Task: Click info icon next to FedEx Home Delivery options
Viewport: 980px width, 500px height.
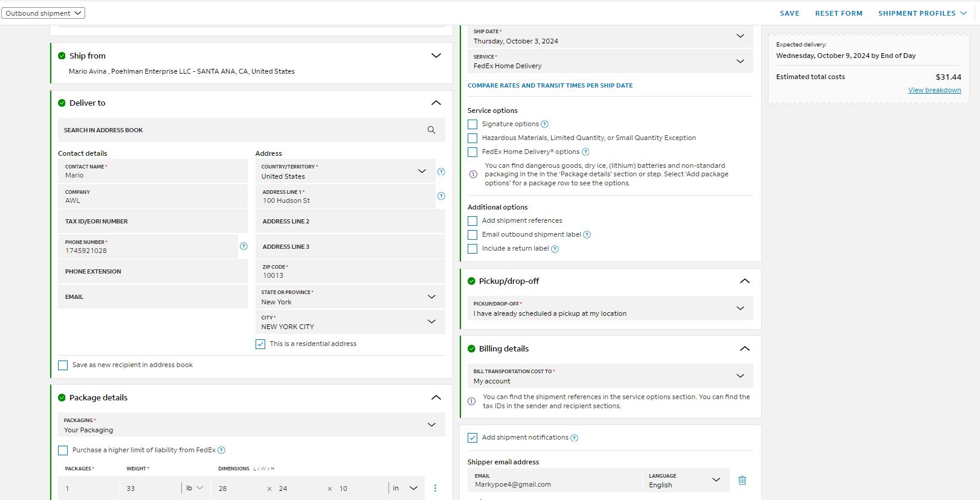Action: click(x=585, y=152)
